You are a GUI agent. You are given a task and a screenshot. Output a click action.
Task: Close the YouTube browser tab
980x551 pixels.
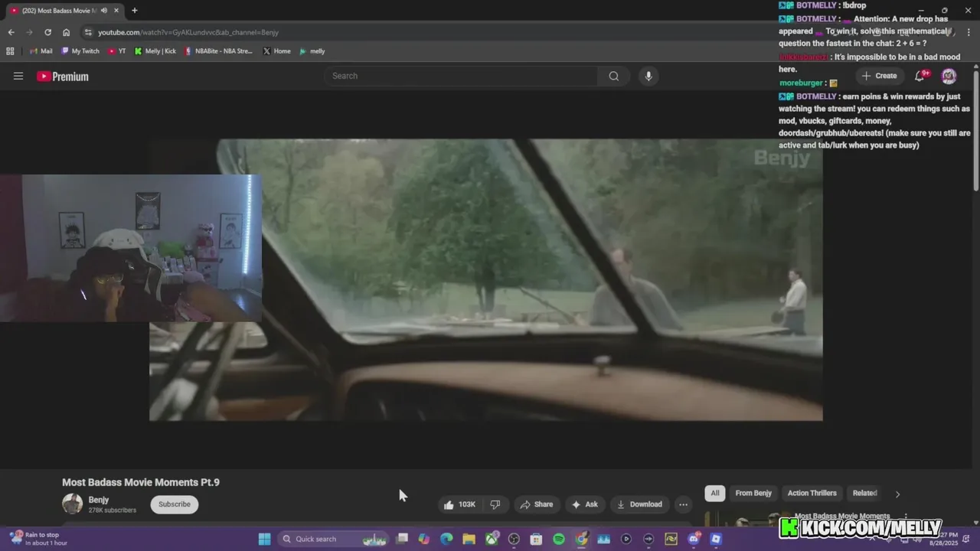(x=115, y=11)
